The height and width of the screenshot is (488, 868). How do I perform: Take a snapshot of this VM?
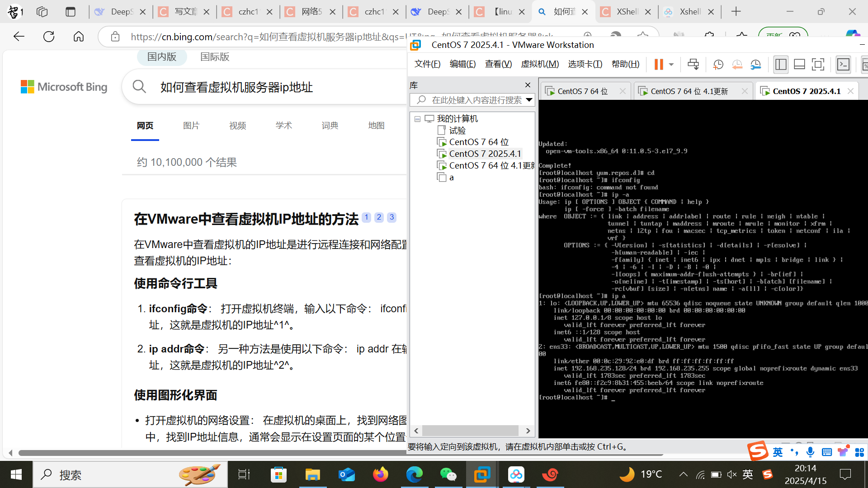click(x=718, y=64)
